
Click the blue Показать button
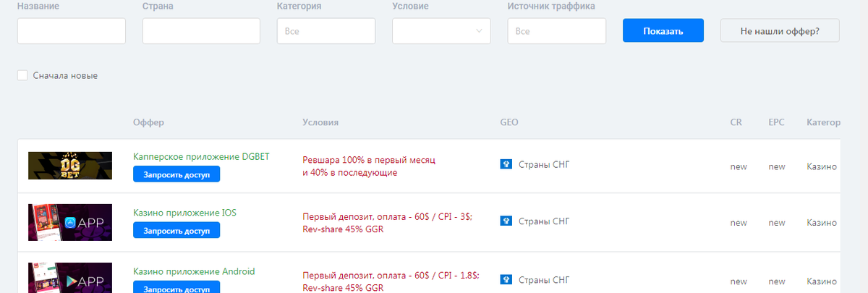(x=663, y=31)
